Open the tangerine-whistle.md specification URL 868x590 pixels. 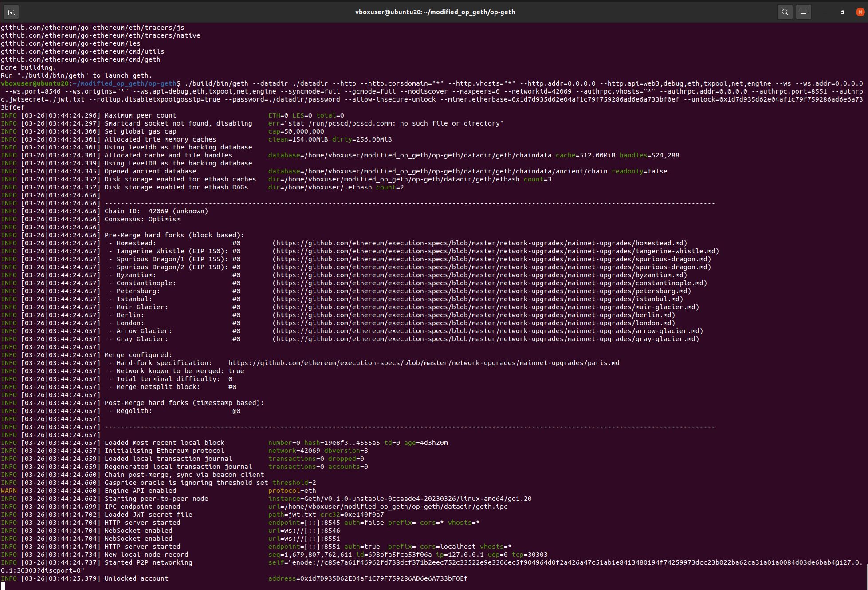click(x=496, y=251)
